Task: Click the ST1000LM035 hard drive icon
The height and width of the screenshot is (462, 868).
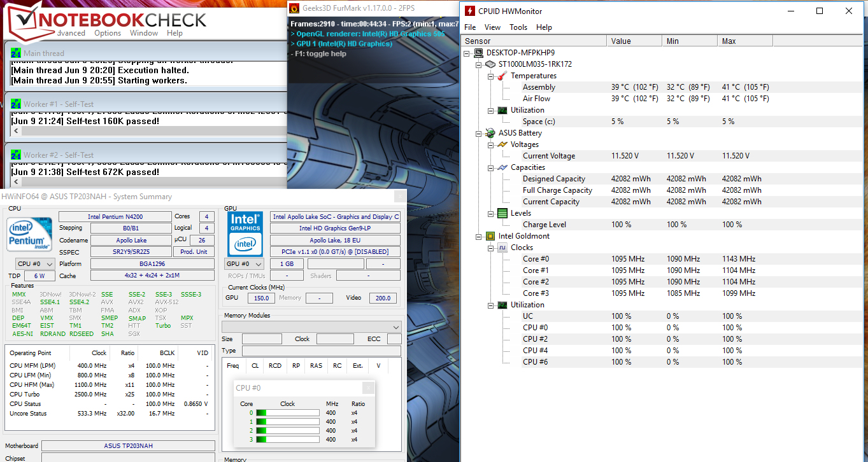Action: [x=490, y=64]
